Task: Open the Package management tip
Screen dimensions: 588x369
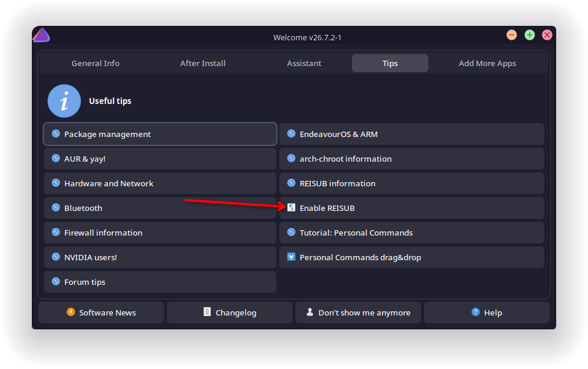Action: tap(160, 134)
